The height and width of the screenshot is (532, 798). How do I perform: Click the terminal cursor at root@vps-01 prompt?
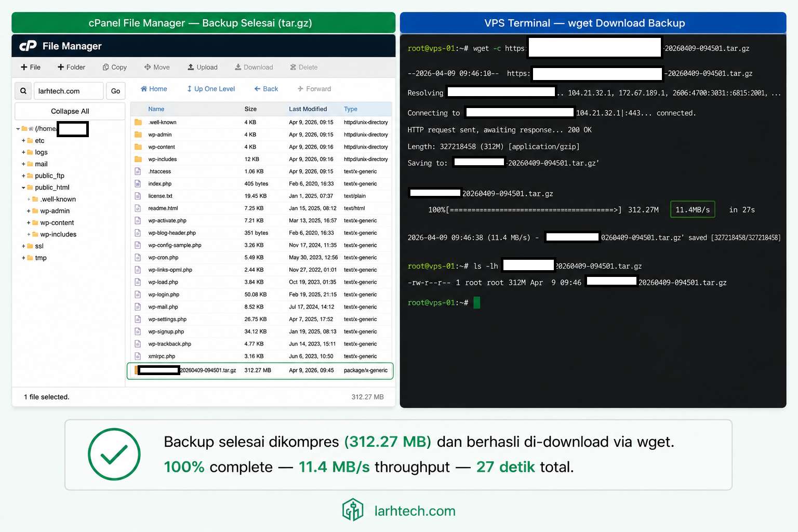click(477, 302)
